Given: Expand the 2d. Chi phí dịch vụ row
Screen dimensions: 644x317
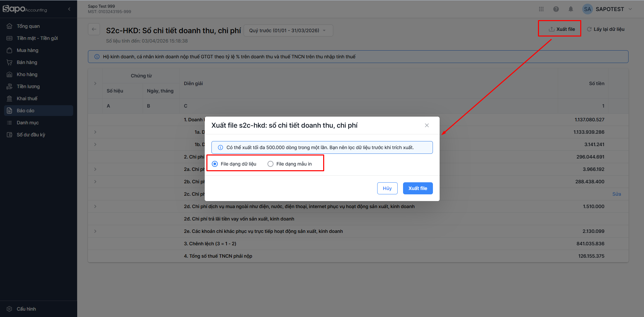Looking at the screenshot, I should (95, 206).
